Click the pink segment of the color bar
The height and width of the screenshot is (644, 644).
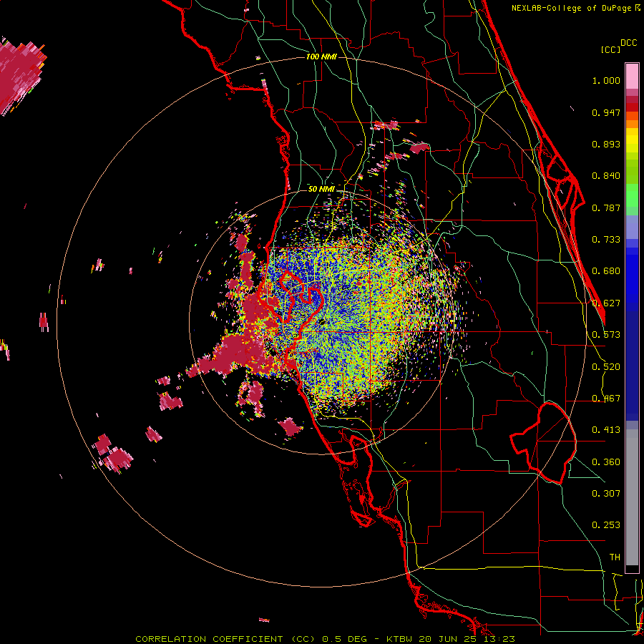coord(632,77)
